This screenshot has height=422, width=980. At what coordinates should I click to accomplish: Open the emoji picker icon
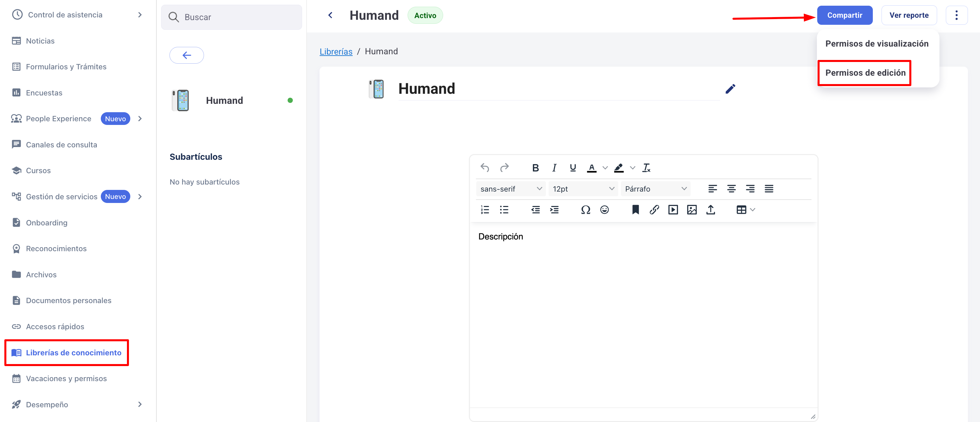pyautogui.click(x=604, y=210)
